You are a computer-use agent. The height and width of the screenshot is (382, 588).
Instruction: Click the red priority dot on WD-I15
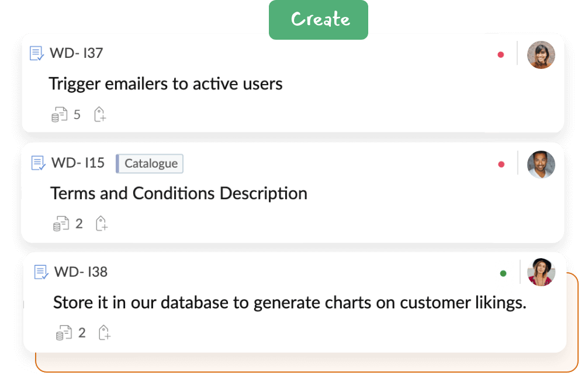[501, 164]
